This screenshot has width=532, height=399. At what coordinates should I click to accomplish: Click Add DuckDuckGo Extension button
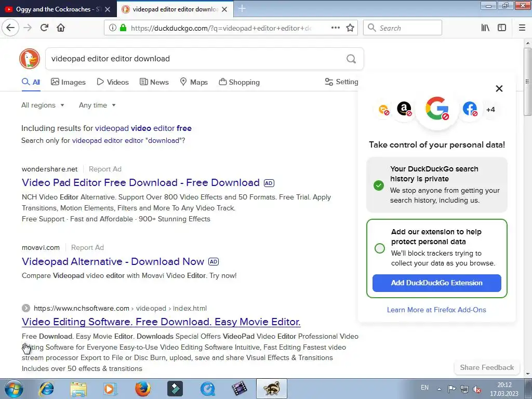(436, 283)
